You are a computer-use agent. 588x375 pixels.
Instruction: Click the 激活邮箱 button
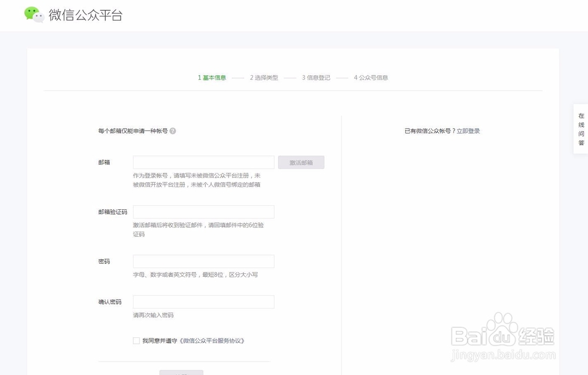click(301, 162)
